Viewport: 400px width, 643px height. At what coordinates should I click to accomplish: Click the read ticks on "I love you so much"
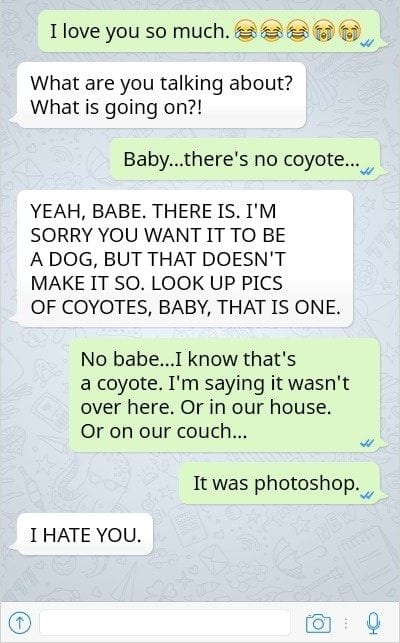366,43
